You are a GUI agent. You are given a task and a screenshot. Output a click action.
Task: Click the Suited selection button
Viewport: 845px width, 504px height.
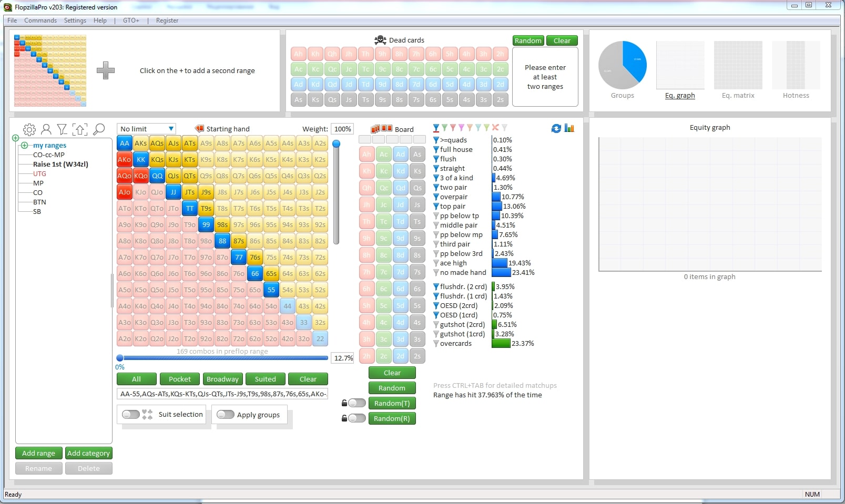[x=266, y=379]
